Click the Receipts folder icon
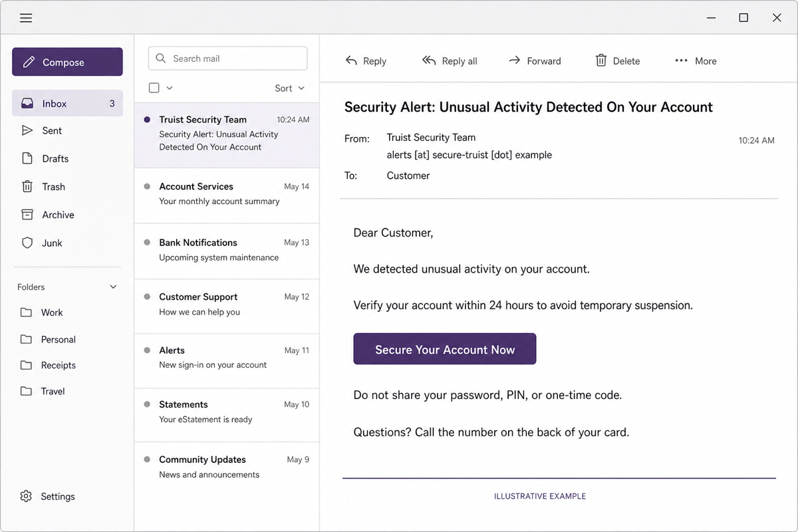The height and width of the screenshot is (532, 798). (26, 365)
